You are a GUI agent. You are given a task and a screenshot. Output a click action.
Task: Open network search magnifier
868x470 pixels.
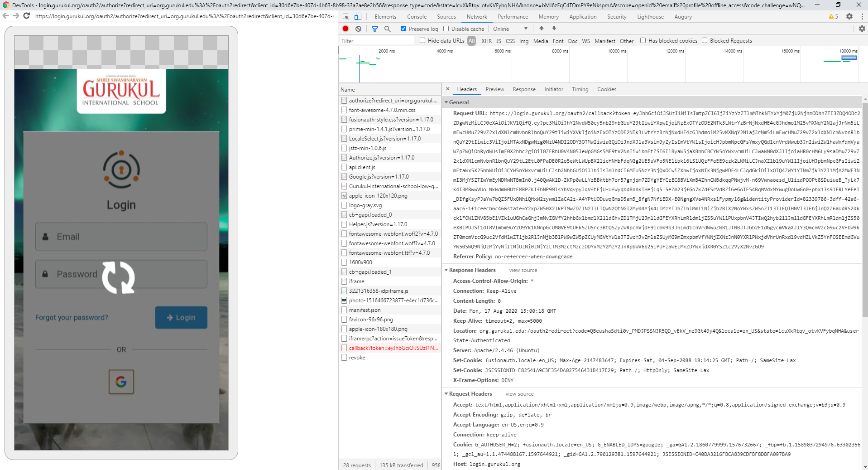(387, 29)
